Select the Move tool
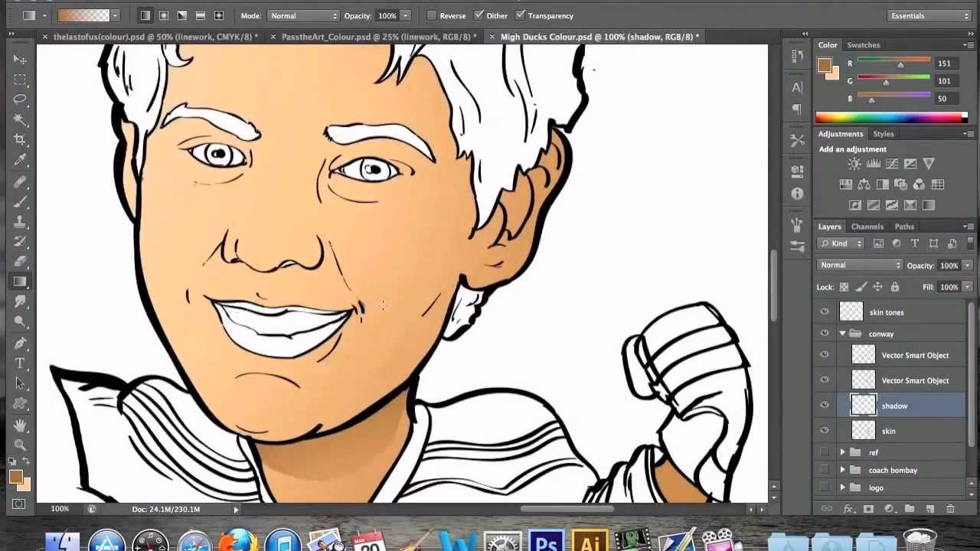980x551 pixels. click(21, 59)
